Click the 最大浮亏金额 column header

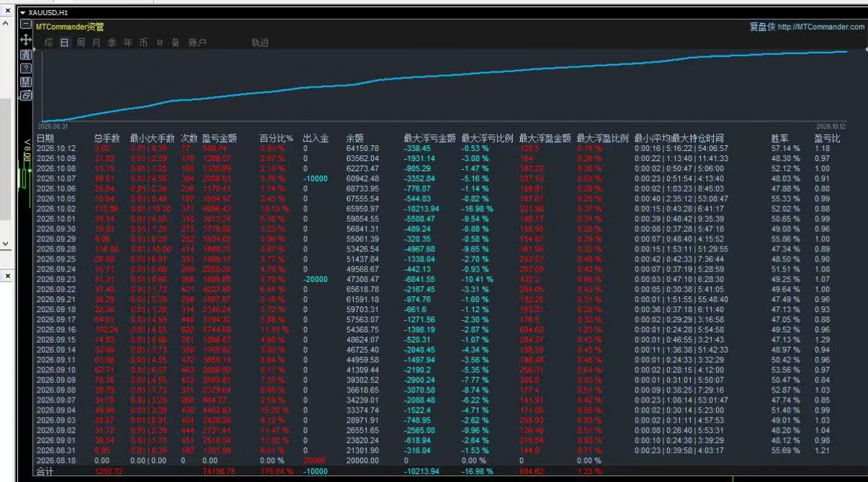(x=430, y=138)
